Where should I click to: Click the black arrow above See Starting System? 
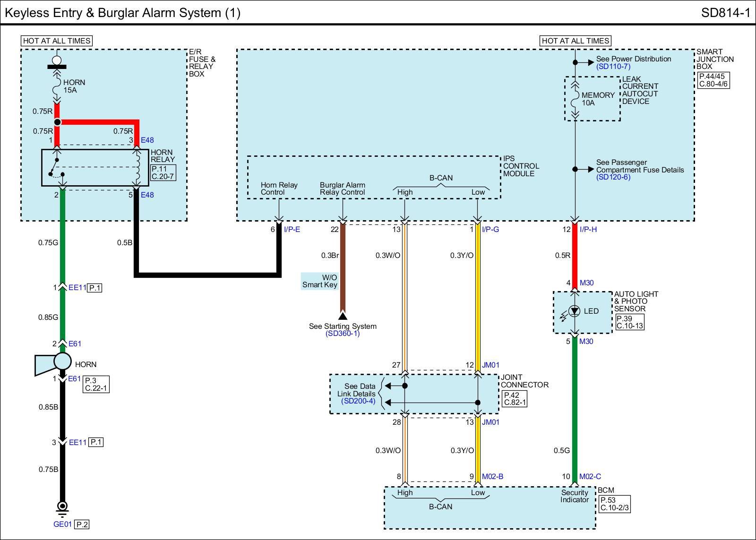tap(343, 316)
